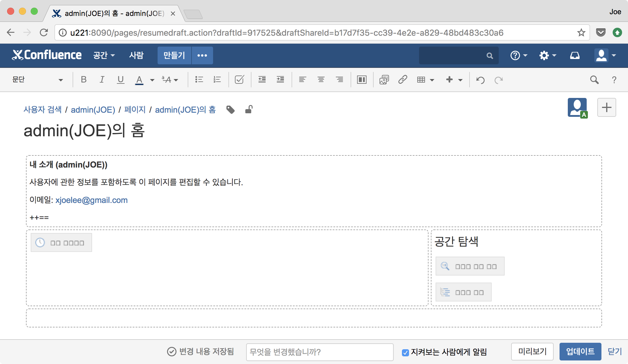Click the empty bottom layout section
628x364 pixels.
314,318
